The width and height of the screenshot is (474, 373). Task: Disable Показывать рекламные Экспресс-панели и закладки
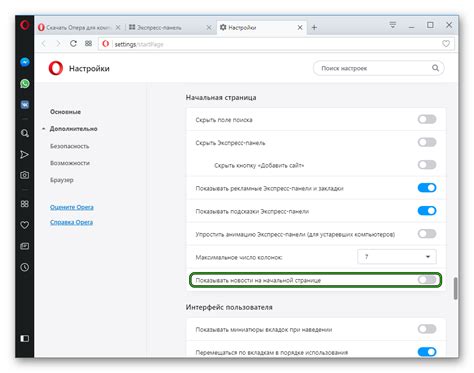[427, 188]
